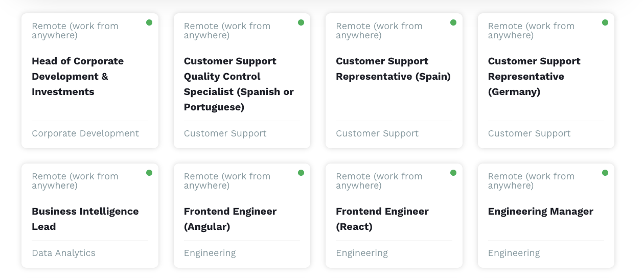Open the Engineering Manager job posting
This screenshot has width=644, height=278.
coord(540,212)
